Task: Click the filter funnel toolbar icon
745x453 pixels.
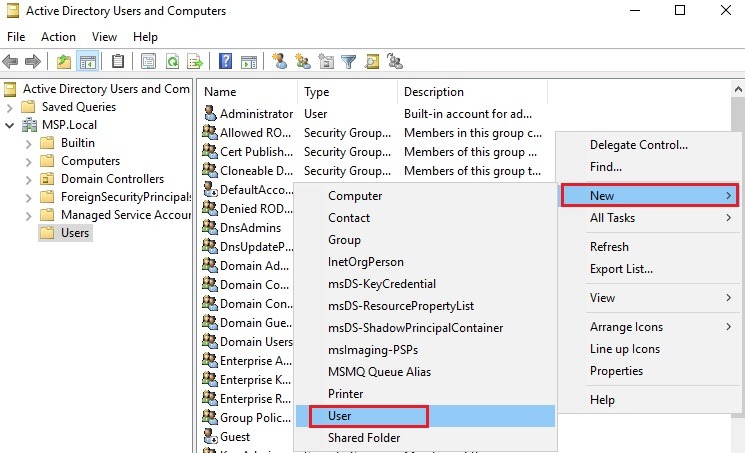Action: click(349, 61)
